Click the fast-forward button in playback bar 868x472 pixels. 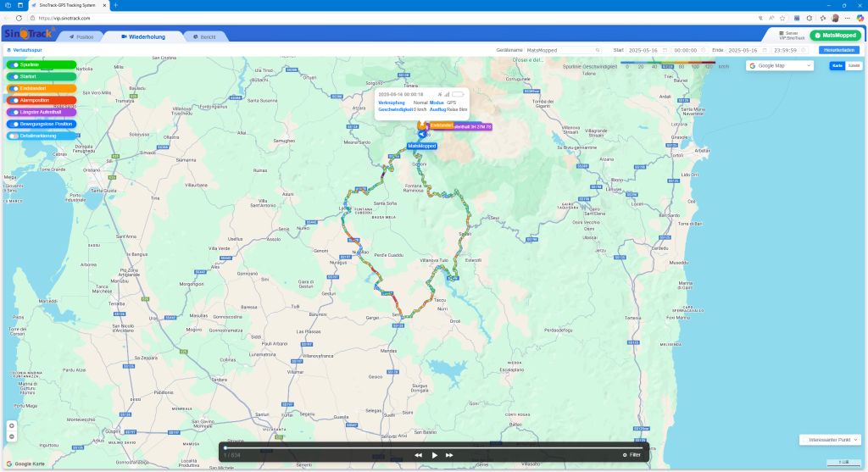[x=449, y=455]
